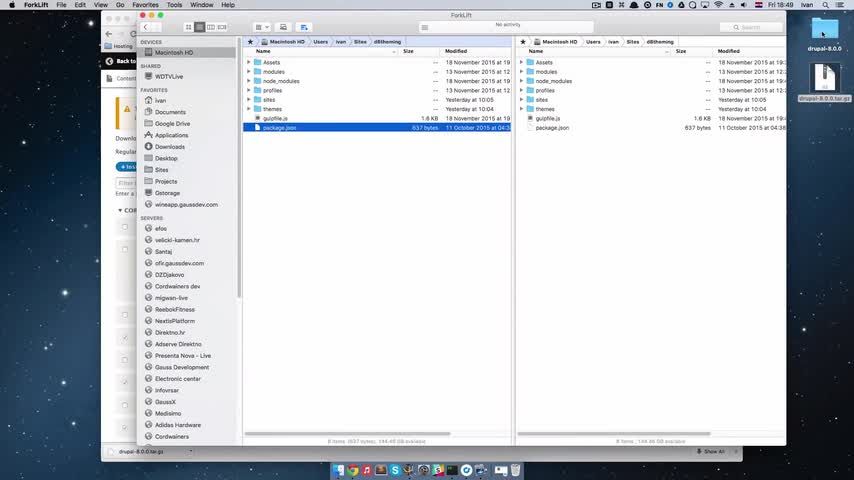Click the blue sync toolbar icon

304,27
